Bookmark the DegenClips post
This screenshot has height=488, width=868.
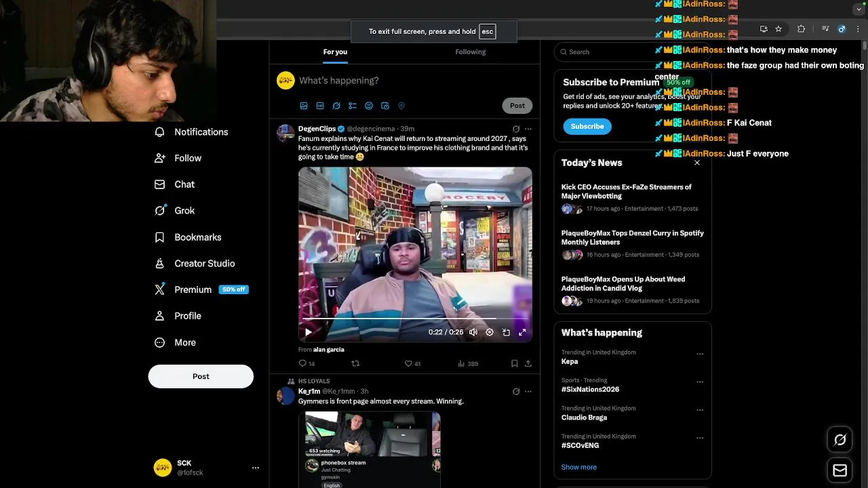click(x=515, y=364)
